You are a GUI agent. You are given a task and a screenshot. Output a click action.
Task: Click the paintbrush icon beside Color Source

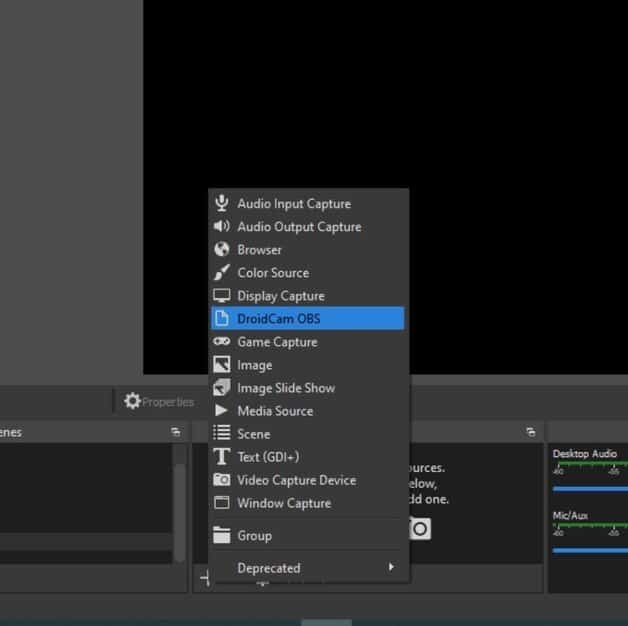221,272
